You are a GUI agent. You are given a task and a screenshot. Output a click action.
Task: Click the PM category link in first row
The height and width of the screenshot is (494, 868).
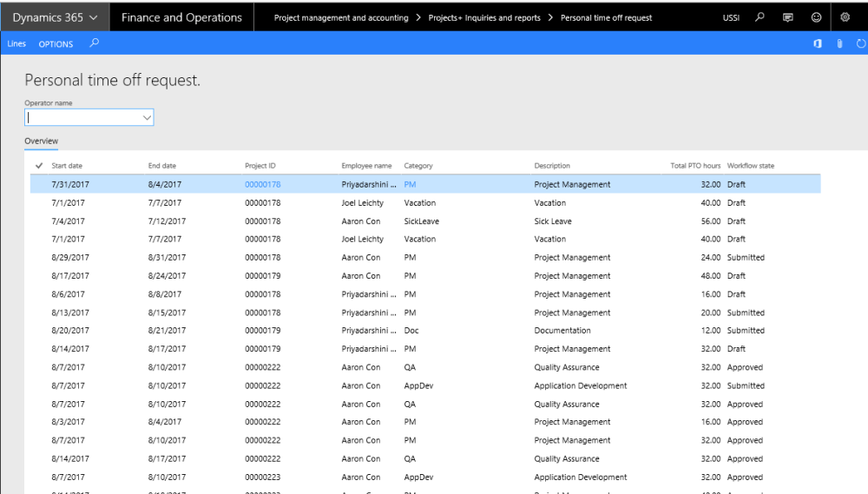pyautogui.click(x=411, y=184)
